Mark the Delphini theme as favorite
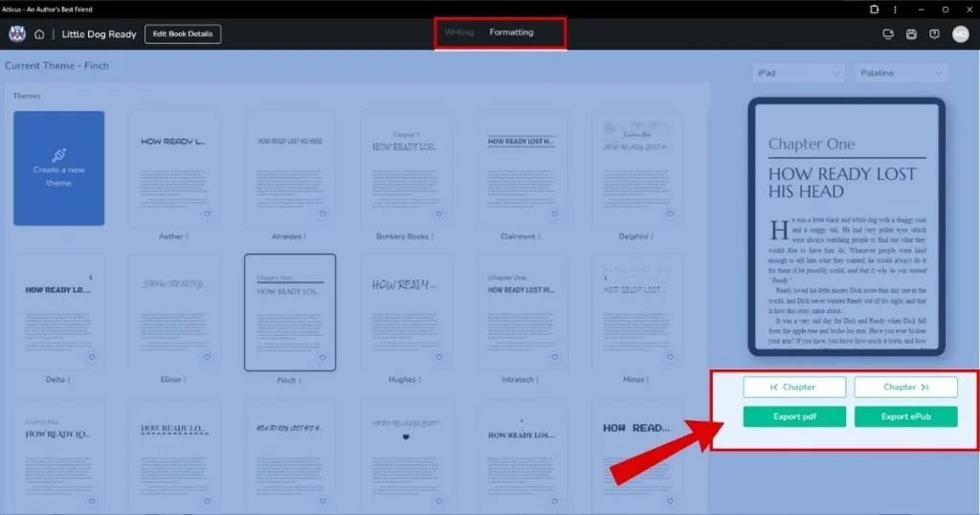The width and height of the screenshot is (980, 515). click(x=670, y=213)
